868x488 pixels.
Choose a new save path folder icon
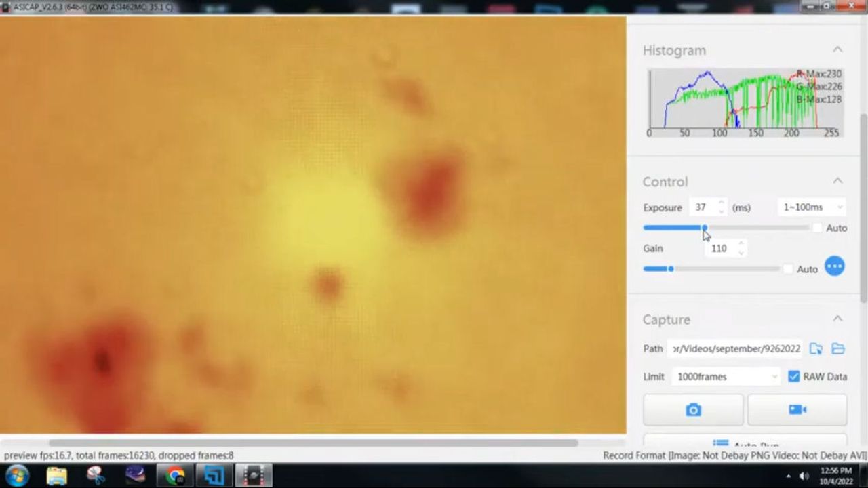pyautogui.click(x=816, y=349)
